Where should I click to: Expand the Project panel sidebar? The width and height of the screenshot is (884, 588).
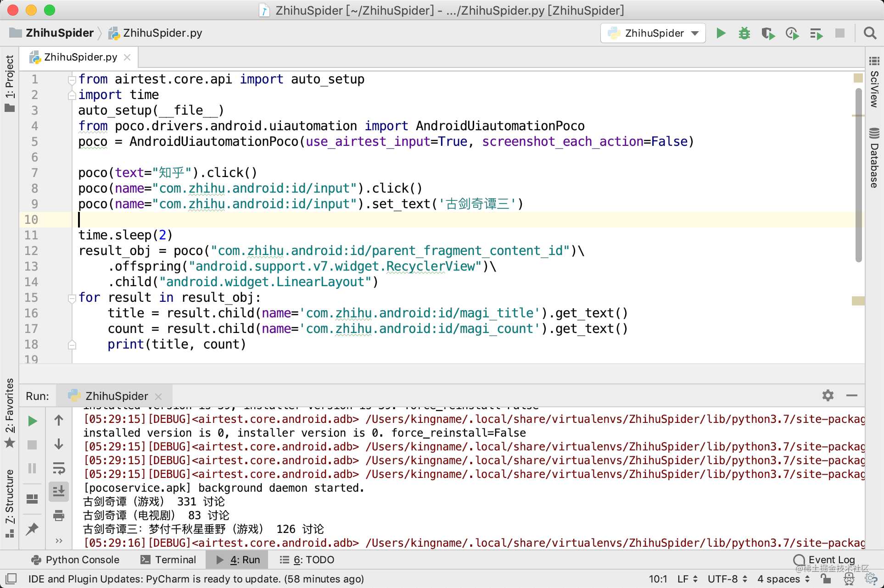pyautogui.click(x=10, y=85)
